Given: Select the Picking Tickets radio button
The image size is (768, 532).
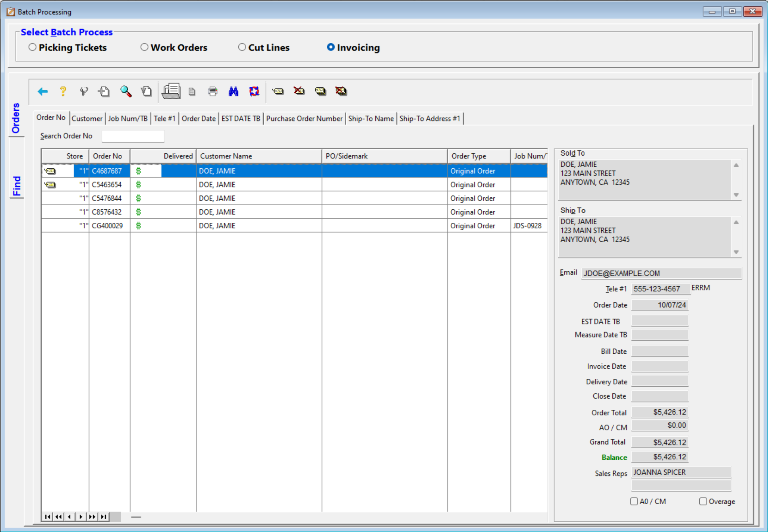Looking at the screenshot, I should pos(32,47).
